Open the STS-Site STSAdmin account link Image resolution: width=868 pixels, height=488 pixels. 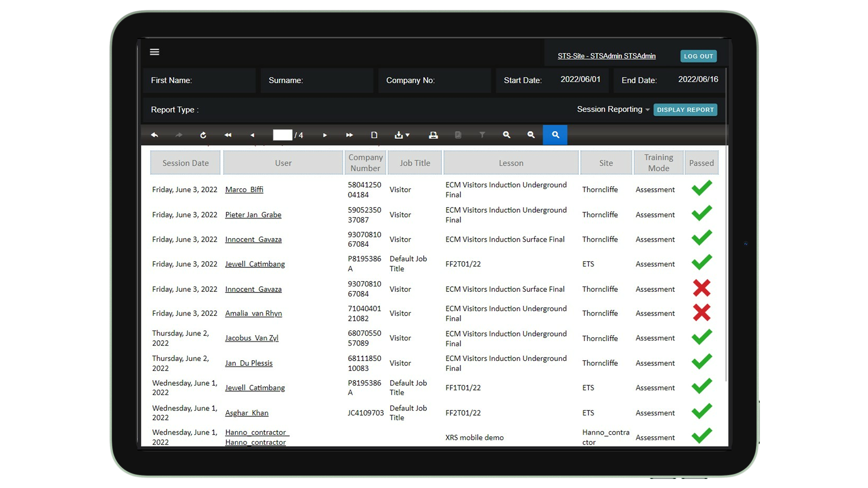606,56
